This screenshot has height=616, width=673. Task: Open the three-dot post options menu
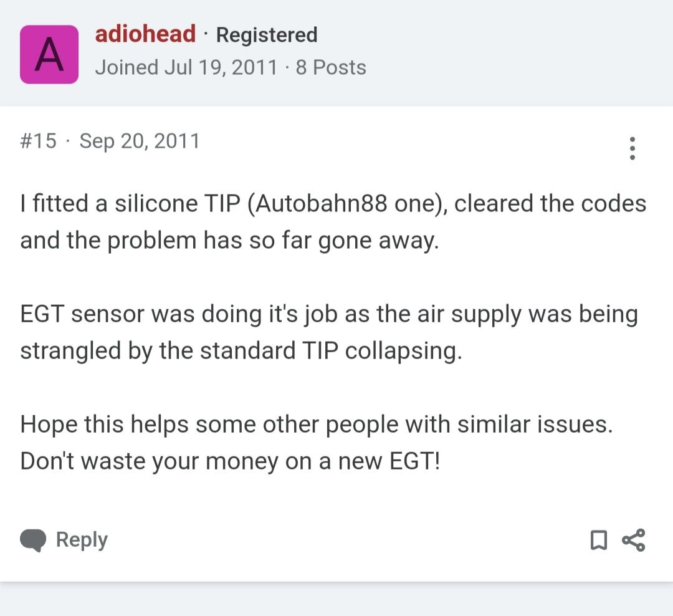click(632, 148)
